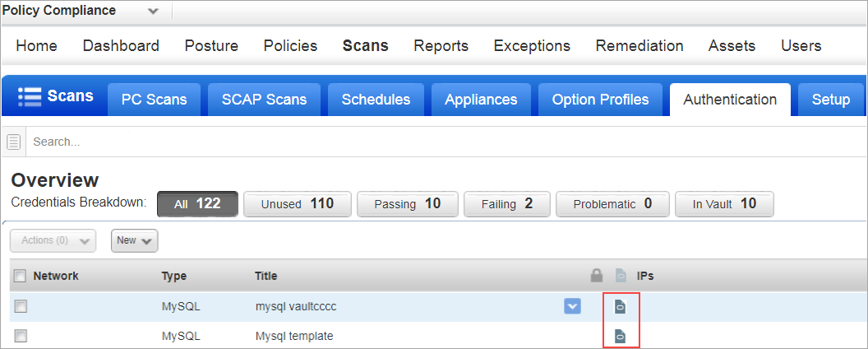Go to the PC Scans tab
The image size is (868, 349).
pos(154,100)
